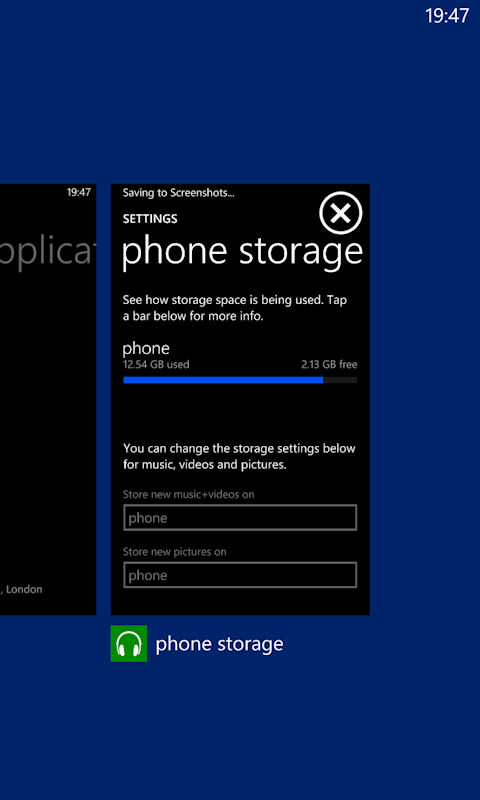The image size is (480, 800).
Task: Tap the blue phone storage usage bar
Action: (223, 380)
